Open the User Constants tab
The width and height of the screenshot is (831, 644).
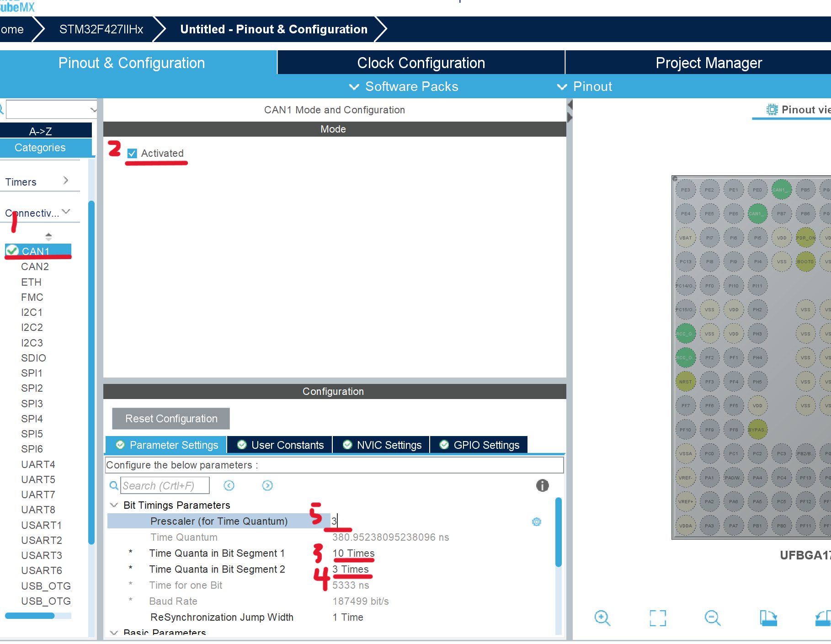(x=281, y=445)
